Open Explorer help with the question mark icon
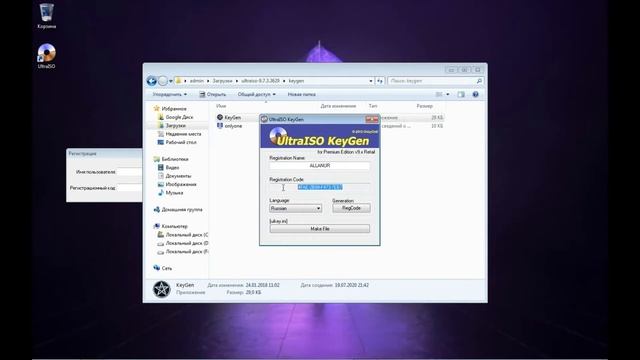This screenshot has width=640, height=360. coord(476,94)
